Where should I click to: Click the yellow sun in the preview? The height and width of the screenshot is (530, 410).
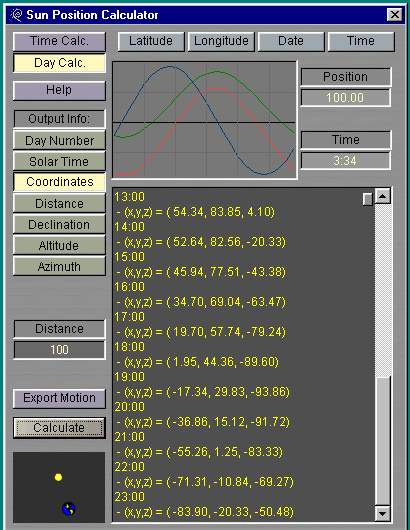[58, 477]
